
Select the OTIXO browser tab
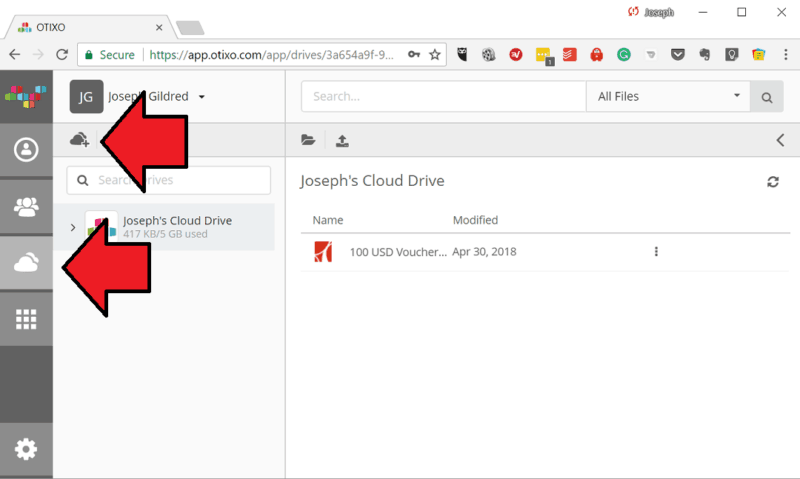(91, 27)
